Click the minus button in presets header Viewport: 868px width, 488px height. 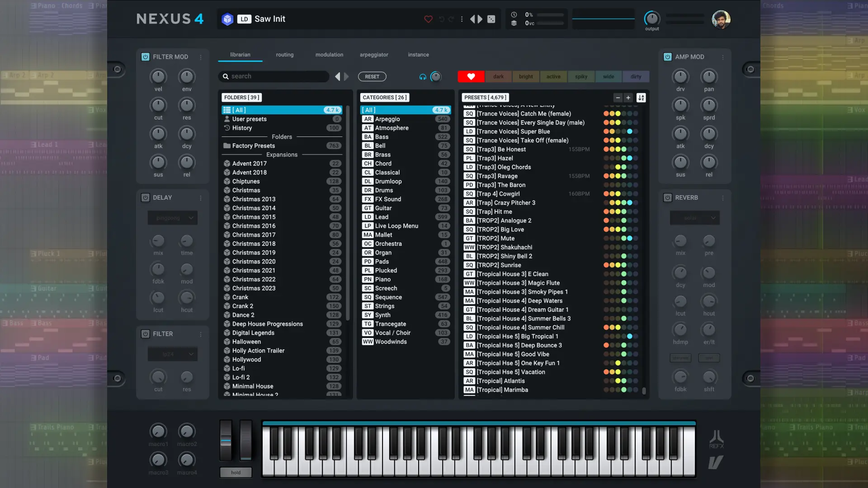tap(618, 98)
